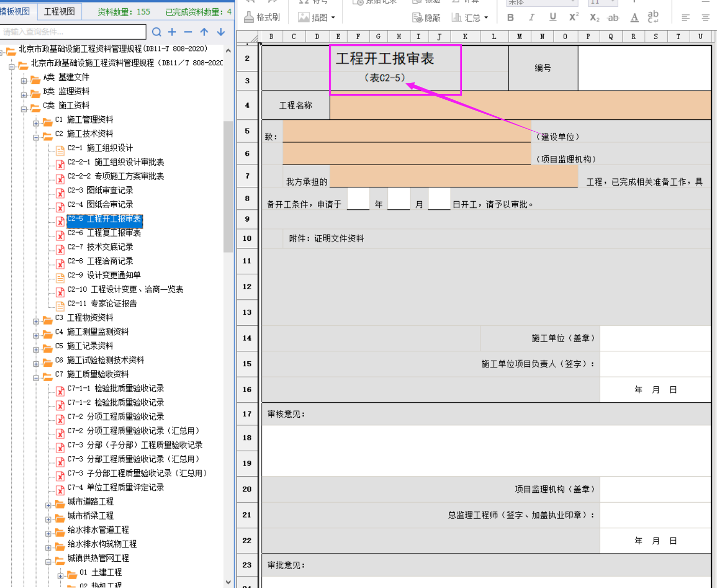The height and width of the screenshot is (588, 717).
Task: Select row header 10
Action: tap(247, 238)
